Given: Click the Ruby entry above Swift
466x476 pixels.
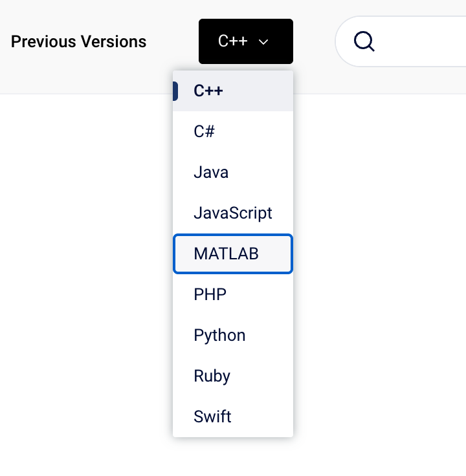Looking at the screenshot, I should 212,376.
